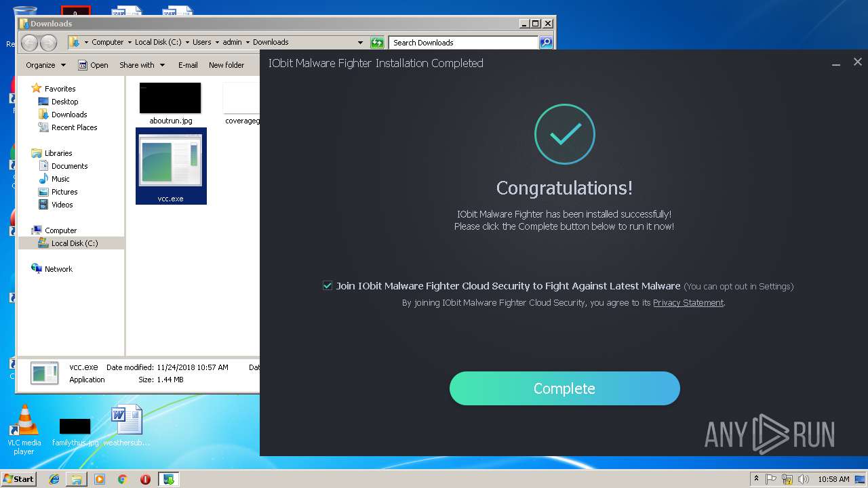Select Users breadcrumb in address bar
868x488 pixels.
pos(202,42)
